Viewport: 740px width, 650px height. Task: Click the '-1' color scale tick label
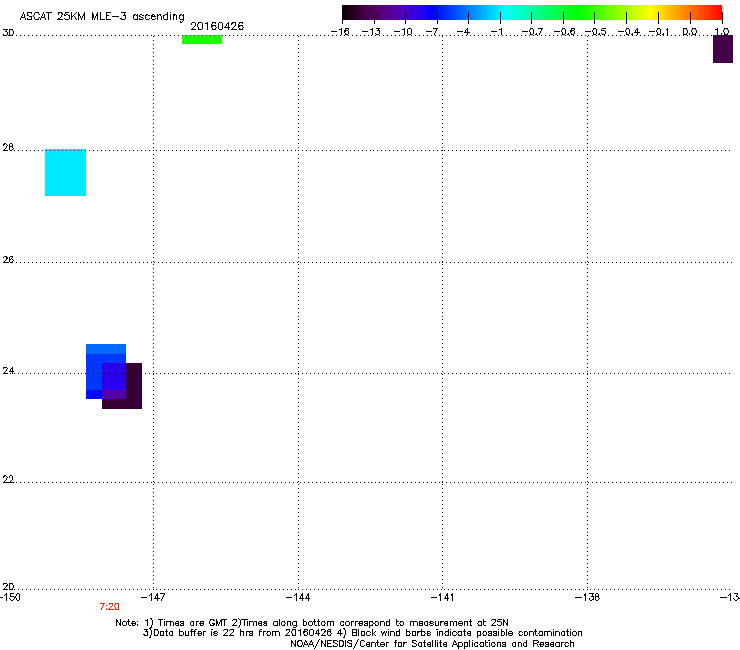496,32
